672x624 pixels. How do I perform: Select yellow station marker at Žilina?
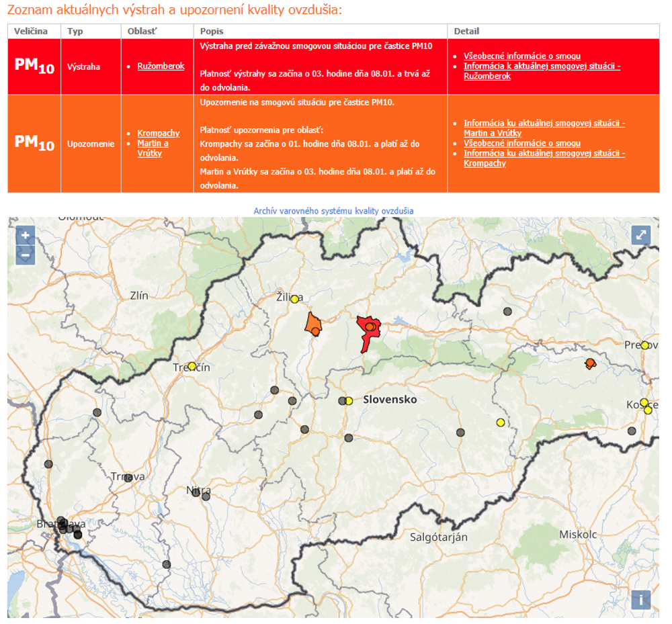[x=294, y=299]
